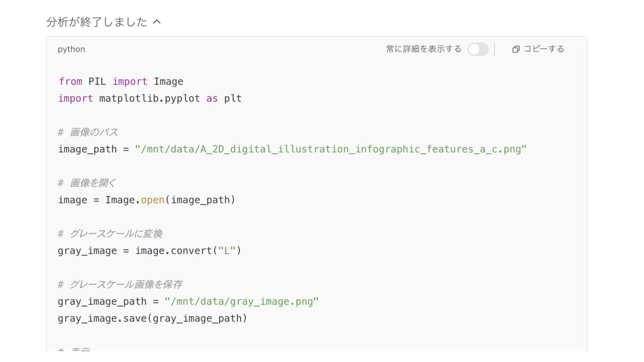This screenshot has height=362, width=644.
Task: Click the 'from PIL import Image' line
Action: click(121, 81)
